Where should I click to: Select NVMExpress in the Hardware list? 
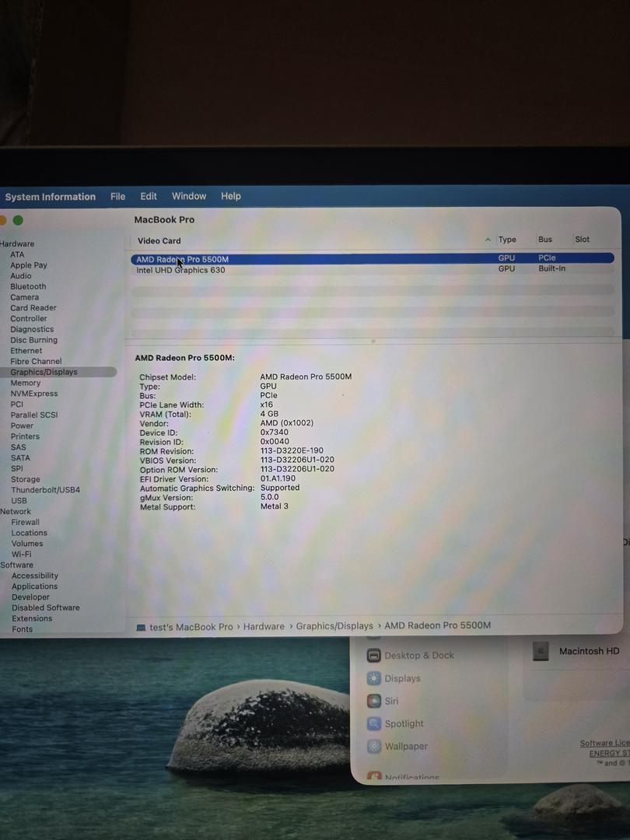[x=34, y=394]
